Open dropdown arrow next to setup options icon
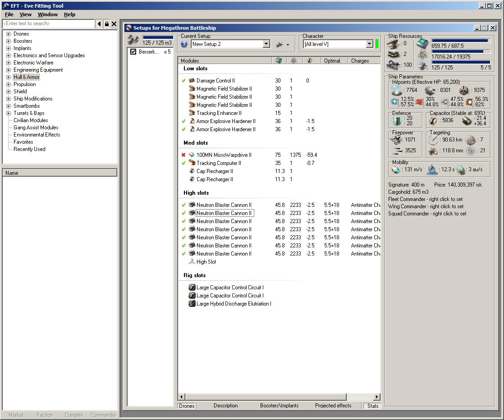 pyautogui.click(x=288, y=45)
